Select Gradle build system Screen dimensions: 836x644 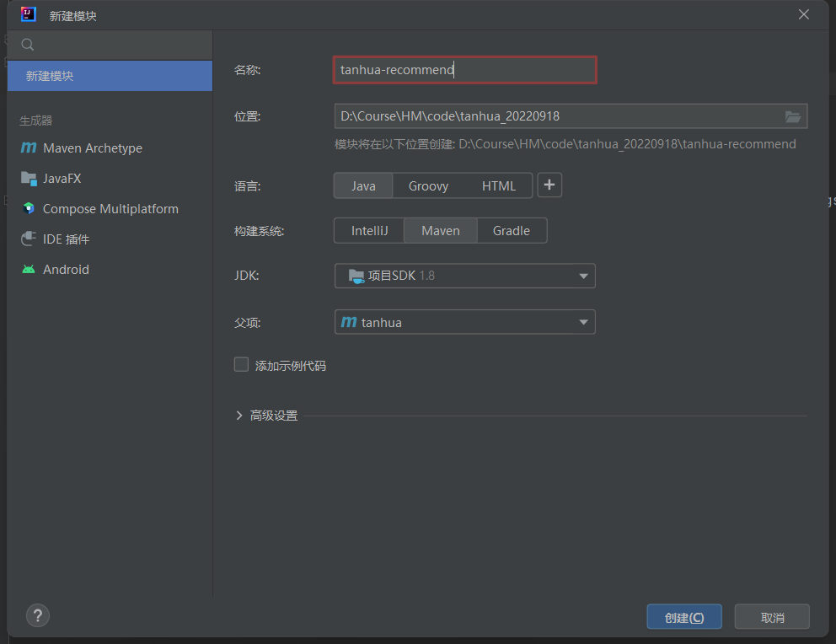click(x=511, y=231)
